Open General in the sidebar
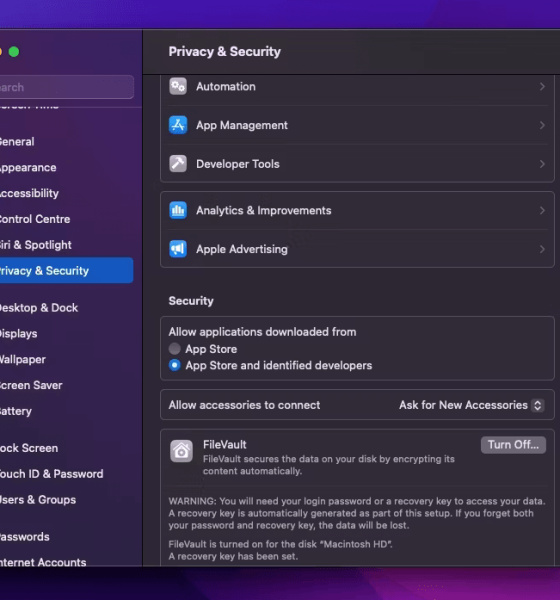Viewport: 560px width, 600px height. (x=17, y=142)
